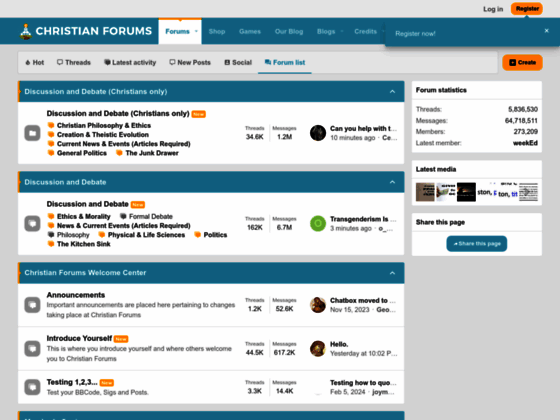Collapse the Discussion and Debate category
Viewport: 560px width, 420px height.
(x=392, y=182)
